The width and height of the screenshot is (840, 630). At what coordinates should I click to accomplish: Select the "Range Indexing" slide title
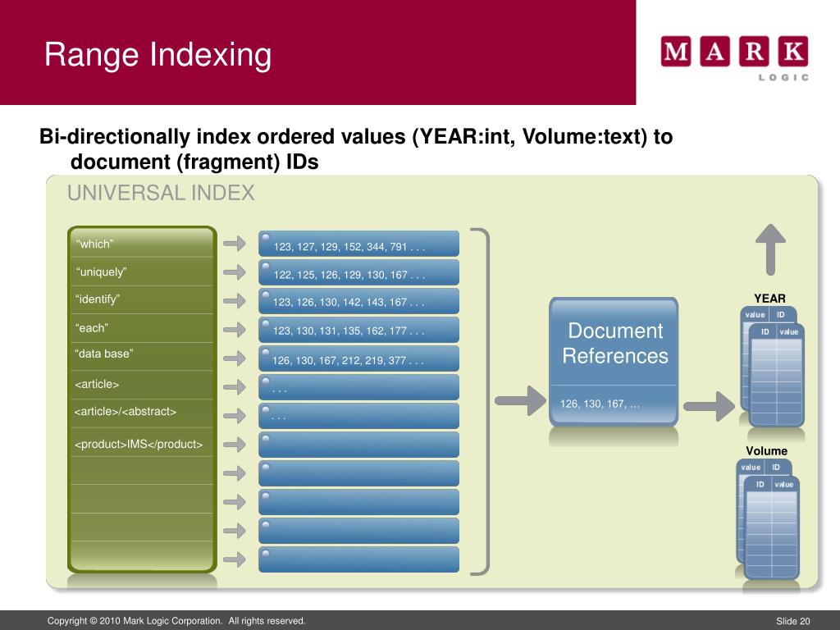pyautogui.click(x=158, y=55)
